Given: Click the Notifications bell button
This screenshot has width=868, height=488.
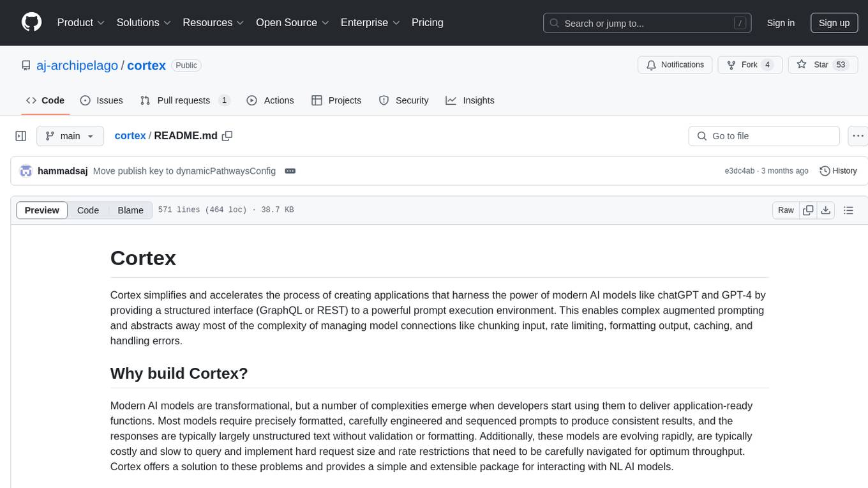Looking at the screenshot, I should (x=675, y=65).
